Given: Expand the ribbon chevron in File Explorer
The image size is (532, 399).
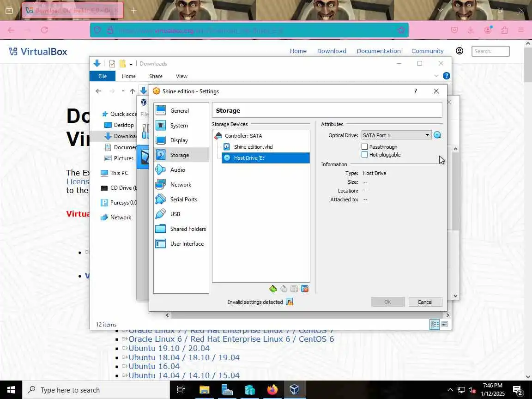Looking at the screenshot, I should 436,76.
